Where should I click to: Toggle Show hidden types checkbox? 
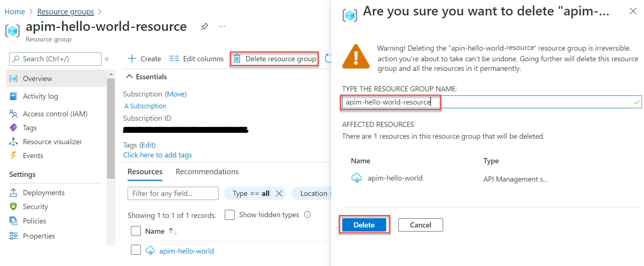coord(230,215)
